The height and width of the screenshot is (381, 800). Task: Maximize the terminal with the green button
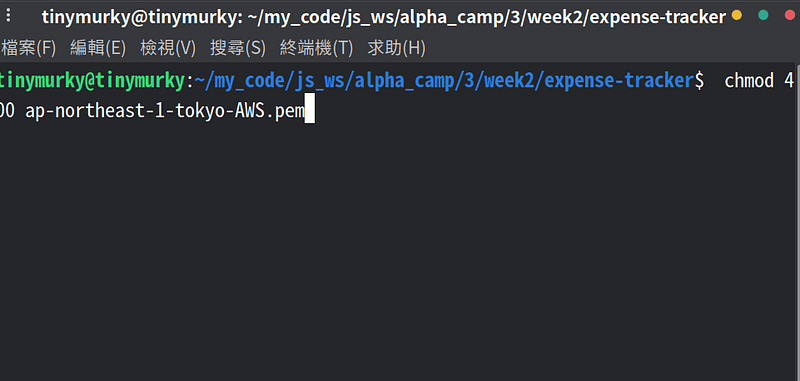(x=763, y=15)
